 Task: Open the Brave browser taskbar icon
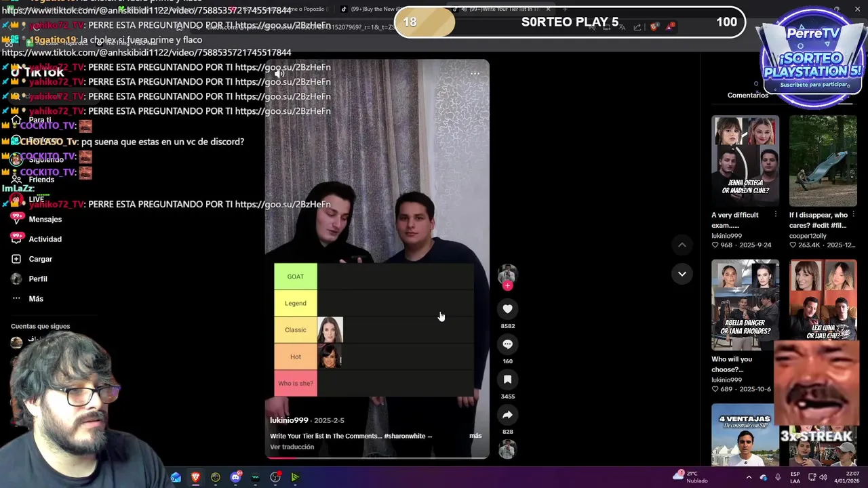tap(195, 477)
